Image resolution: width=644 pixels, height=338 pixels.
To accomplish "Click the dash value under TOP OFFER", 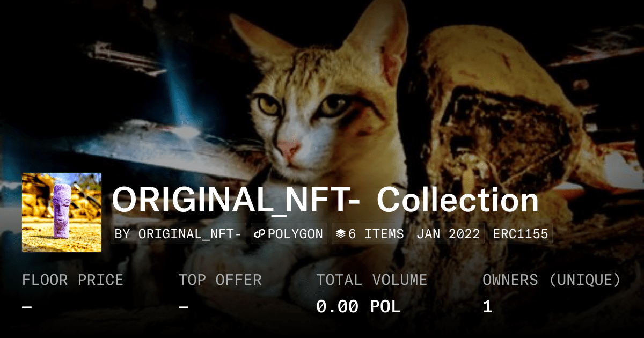I will point(184,307).
